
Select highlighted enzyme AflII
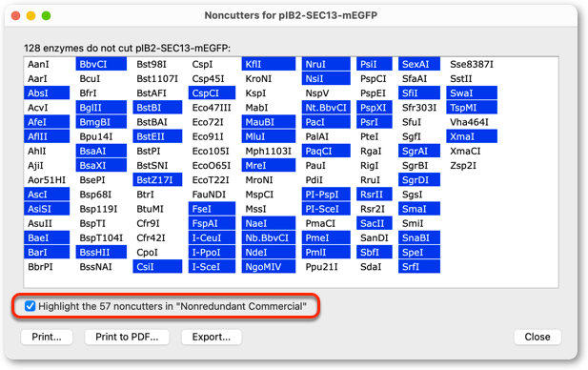tap(47, 136)
